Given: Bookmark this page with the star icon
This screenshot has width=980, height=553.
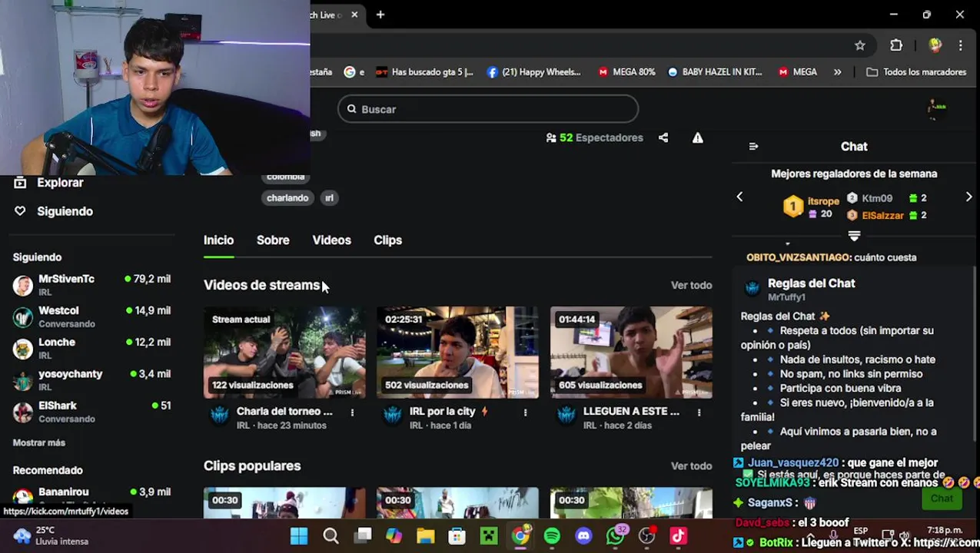Looking at the screenshot, I should [860, 45].
